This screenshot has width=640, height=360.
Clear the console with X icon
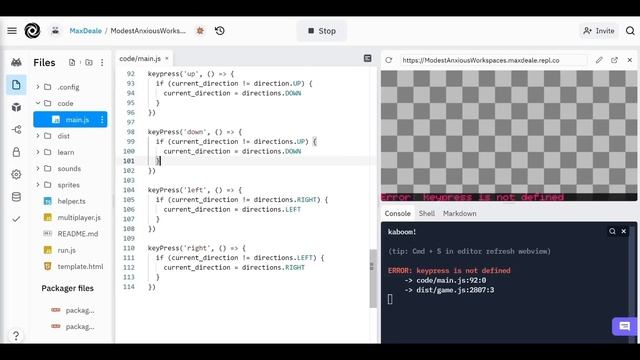tap(624, 231)
